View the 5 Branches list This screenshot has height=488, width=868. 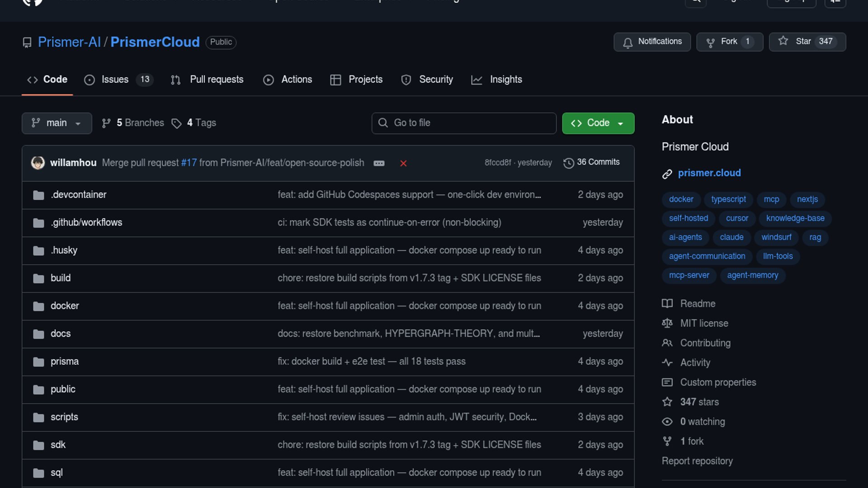[133, 123]
